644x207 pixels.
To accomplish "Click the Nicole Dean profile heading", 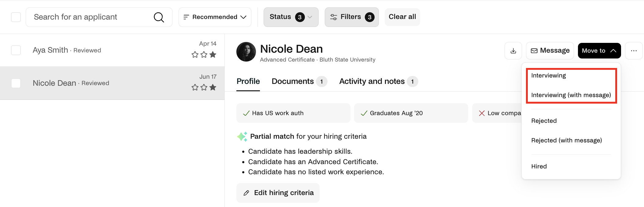I will (x=291, y=49).
